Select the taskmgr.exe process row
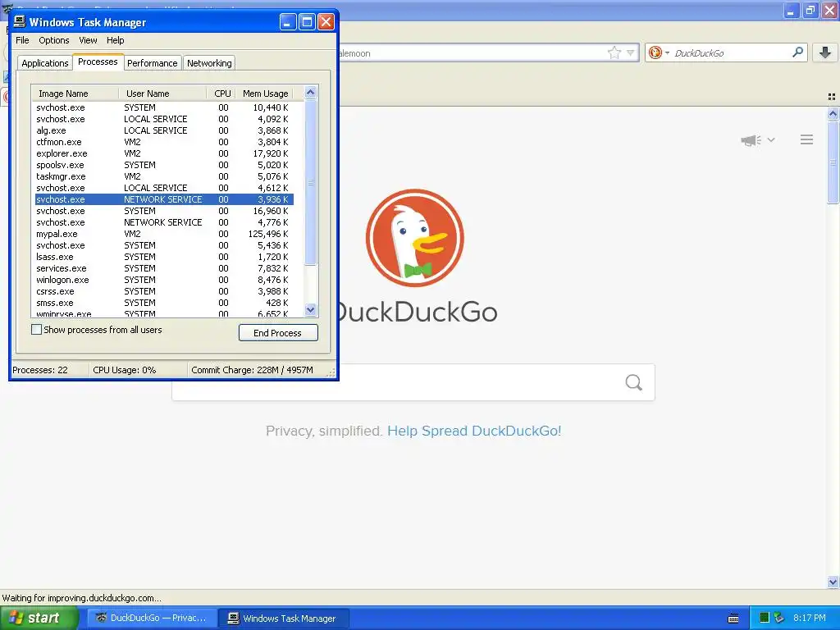The image size is (840, 630). tap(164, 177)
